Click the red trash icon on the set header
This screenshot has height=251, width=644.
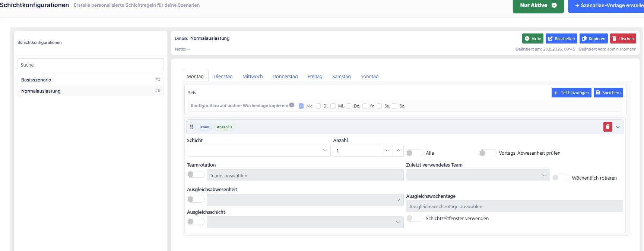click(x=607, y=127)
